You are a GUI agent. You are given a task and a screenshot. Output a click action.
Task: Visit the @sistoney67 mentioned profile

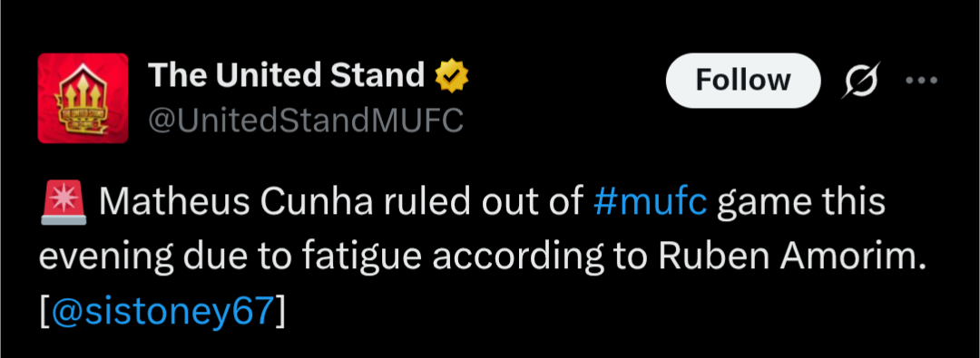pyautogui.click(x=162, y=311)
